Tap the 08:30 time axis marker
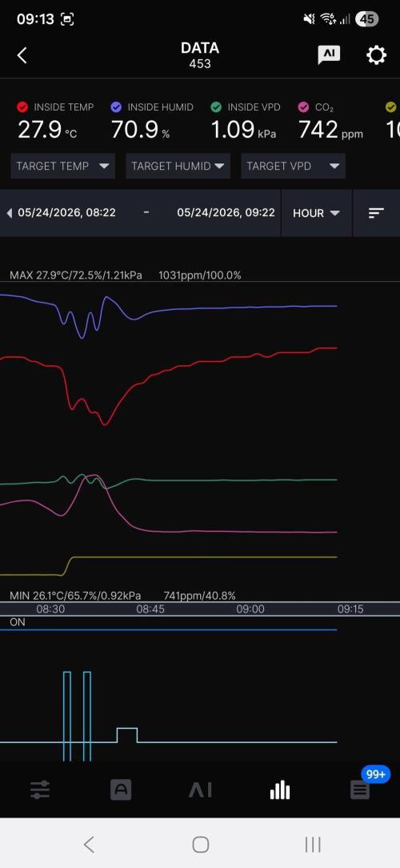 coord(51,609)
